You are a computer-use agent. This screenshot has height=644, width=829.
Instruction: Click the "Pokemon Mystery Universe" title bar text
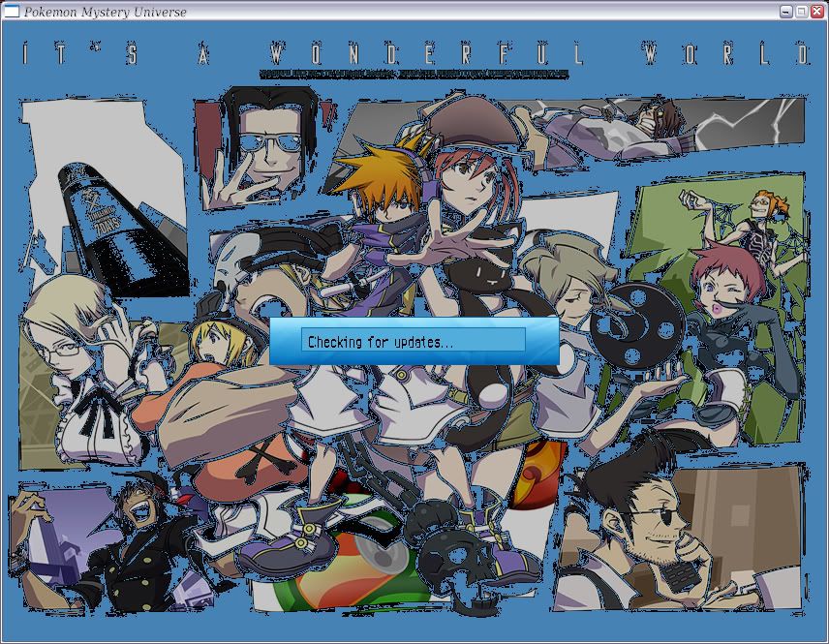point(106,12)
